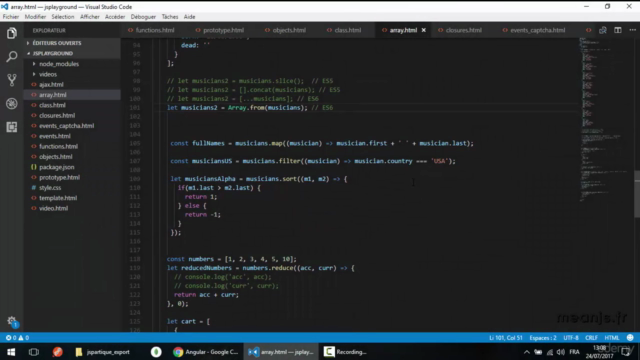Open closures.html in the explorer
Screen dimensions: 640x360
[x=57, y=116]
